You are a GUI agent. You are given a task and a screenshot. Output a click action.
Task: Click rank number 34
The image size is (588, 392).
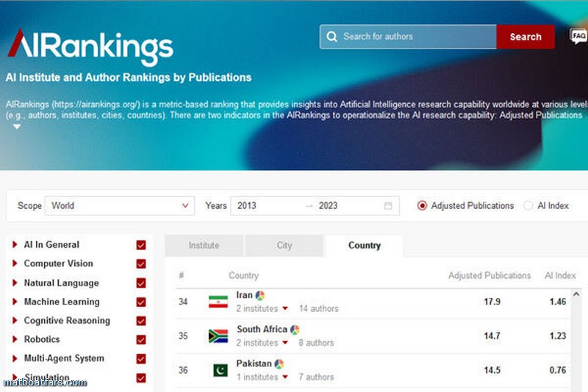click(x=183, y=302)
